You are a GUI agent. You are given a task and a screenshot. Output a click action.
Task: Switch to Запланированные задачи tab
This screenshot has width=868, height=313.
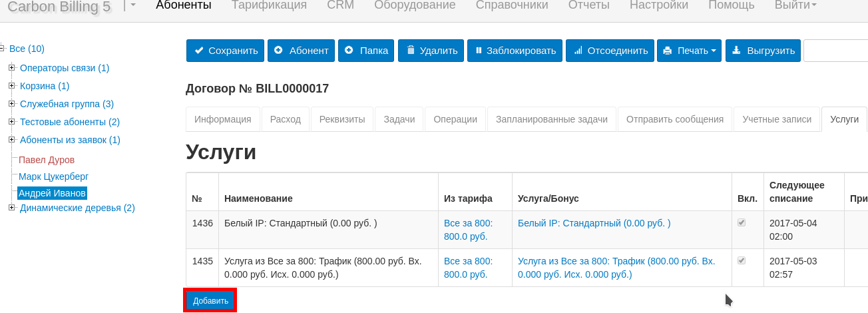pyautogui.click(x=552, y=119)
